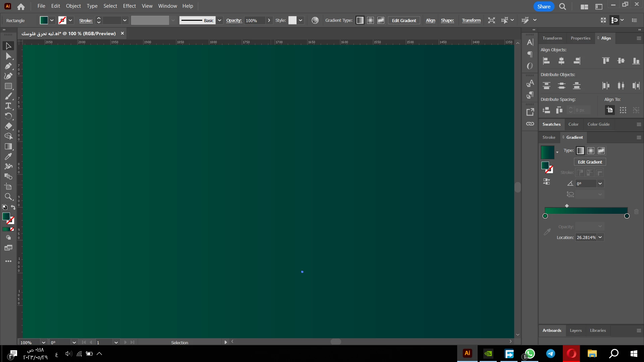Select the Eraser tool
The width and height of the screenshot is (644, 362).
tap(8, 126)
